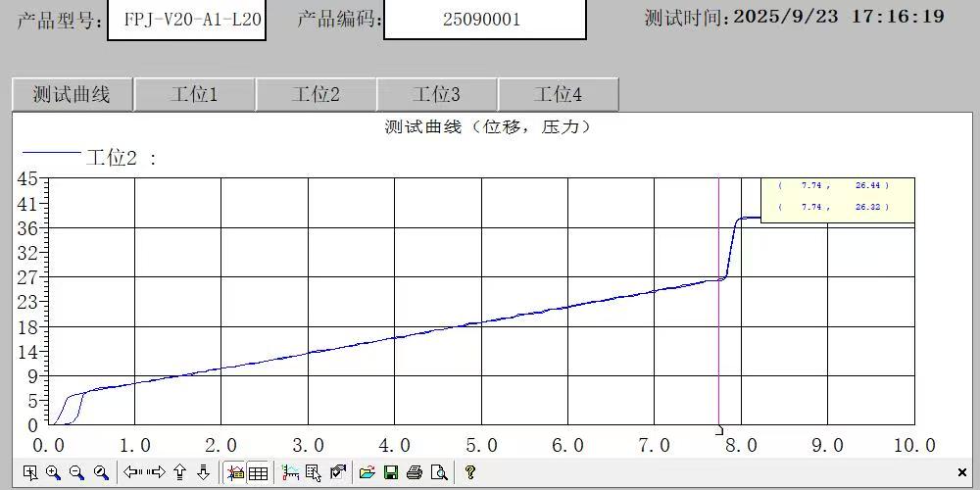Image resolution: width=980 pixels, height=490 pixels.
Task: Click the zoom out magnifier icon
Action: pos(76,472)
